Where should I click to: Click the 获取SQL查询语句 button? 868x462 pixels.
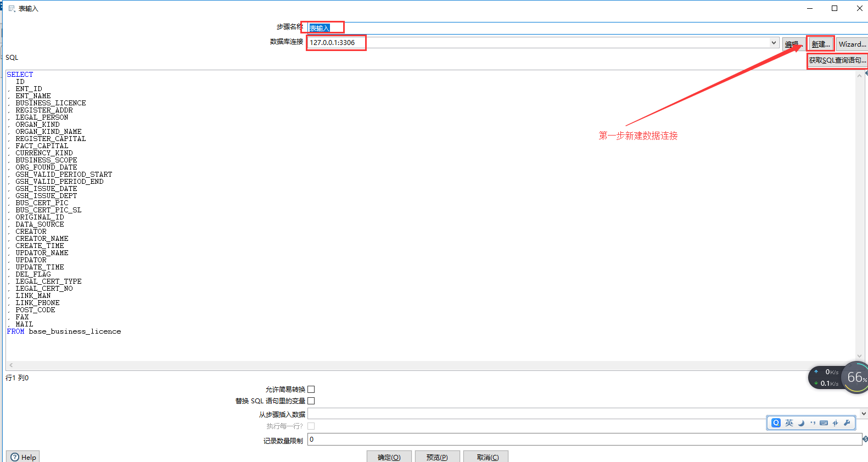(837, 60)
